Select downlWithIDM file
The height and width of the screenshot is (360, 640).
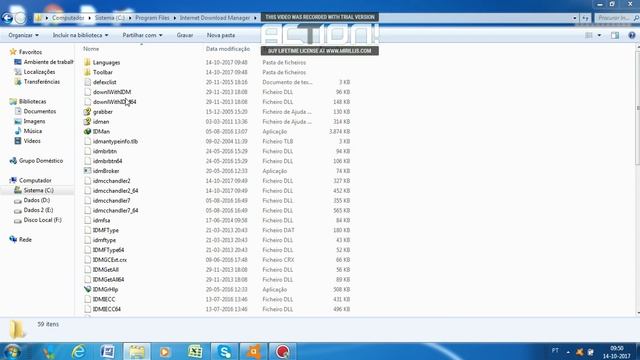tap(112, 92)
